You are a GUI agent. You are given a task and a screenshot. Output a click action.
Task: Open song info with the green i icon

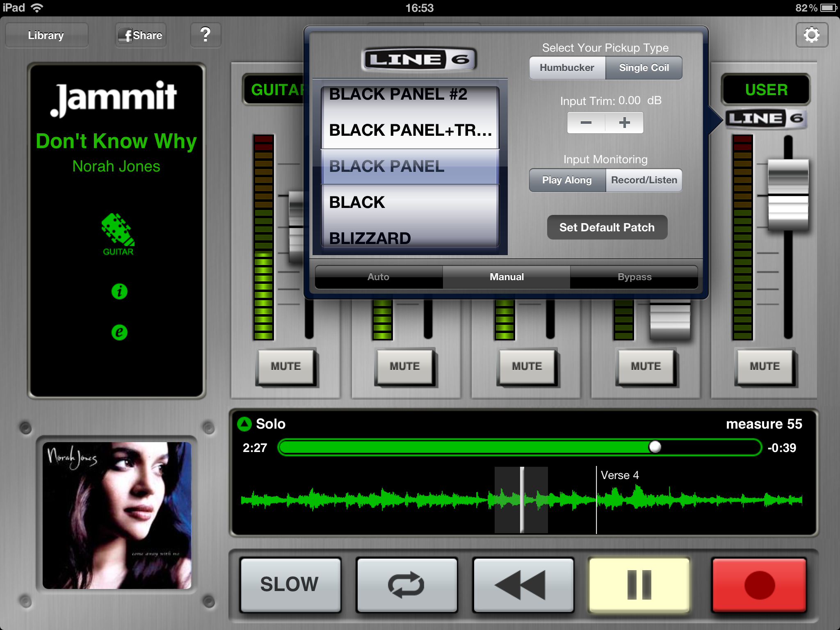click(119, 292)
